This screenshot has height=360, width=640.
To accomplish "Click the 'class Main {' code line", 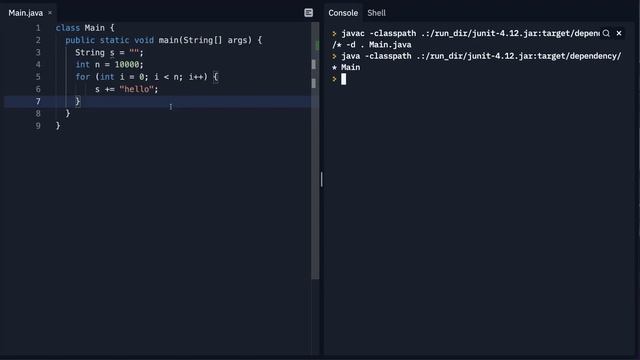I will 85,28.
